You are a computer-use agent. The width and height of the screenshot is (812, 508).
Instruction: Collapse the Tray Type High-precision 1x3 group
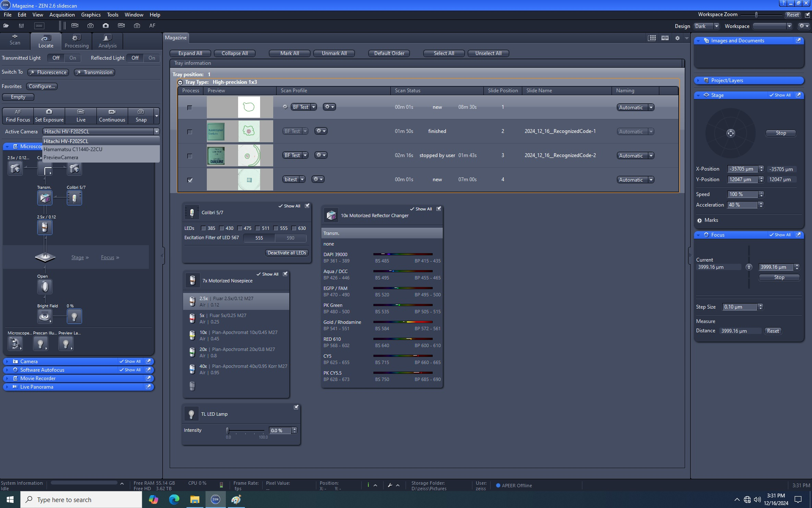click(180, 83)
